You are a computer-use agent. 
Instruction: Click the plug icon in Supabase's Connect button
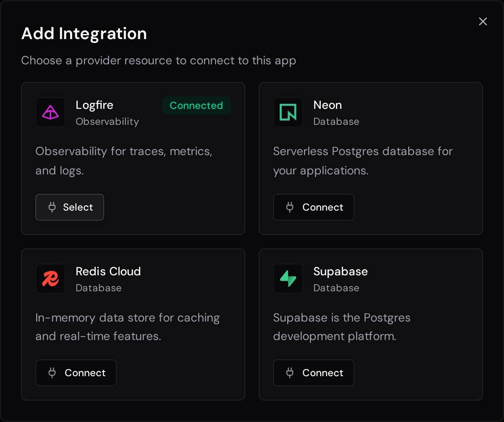290,373
